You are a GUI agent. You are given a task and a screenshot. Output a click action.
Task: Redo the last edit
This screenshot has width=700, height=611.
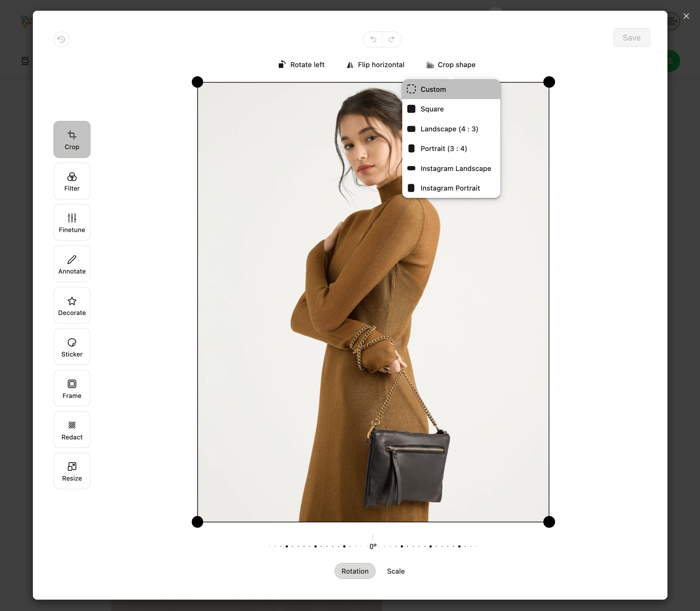391,39
